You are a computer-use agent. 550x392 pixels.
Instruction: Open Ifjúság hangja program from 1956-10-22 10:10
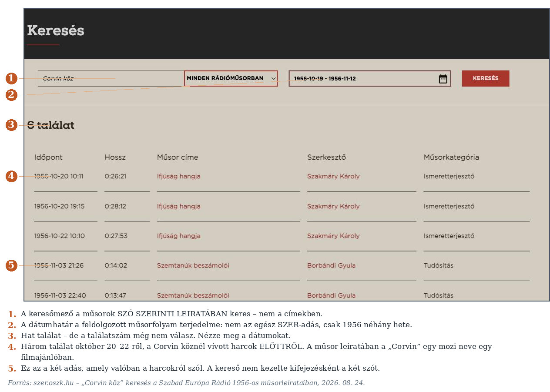[x=179, y=236]
